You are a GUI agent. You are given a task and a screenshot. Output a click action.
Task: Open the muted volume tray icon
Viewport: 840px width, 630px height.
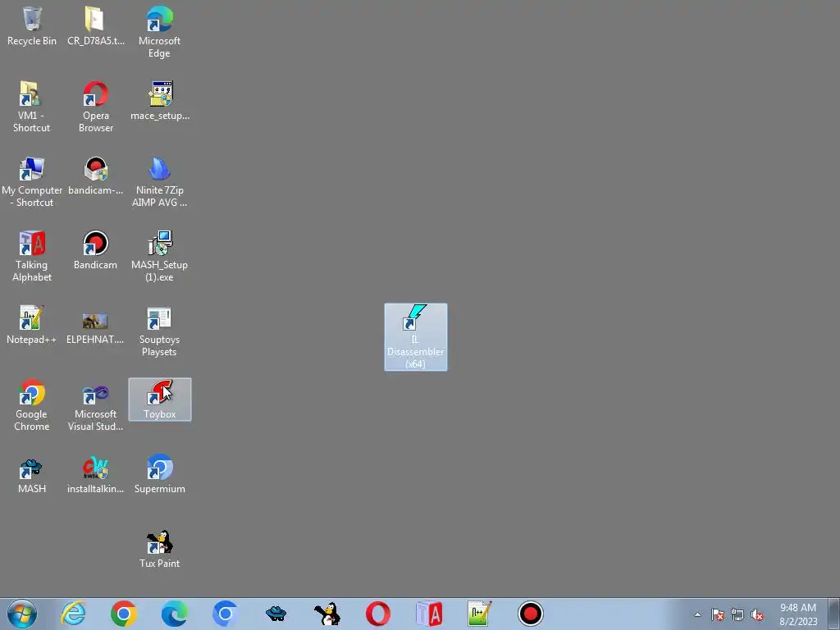pos(757,614)
